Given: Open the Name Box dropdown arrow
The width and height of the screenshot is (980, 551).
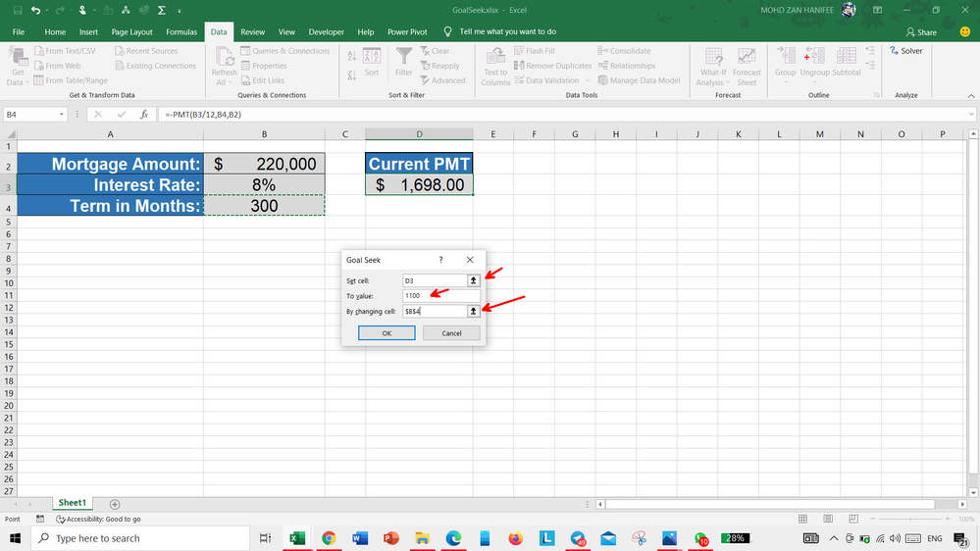Looking at the screenshot, I should (x=61, y=115).
